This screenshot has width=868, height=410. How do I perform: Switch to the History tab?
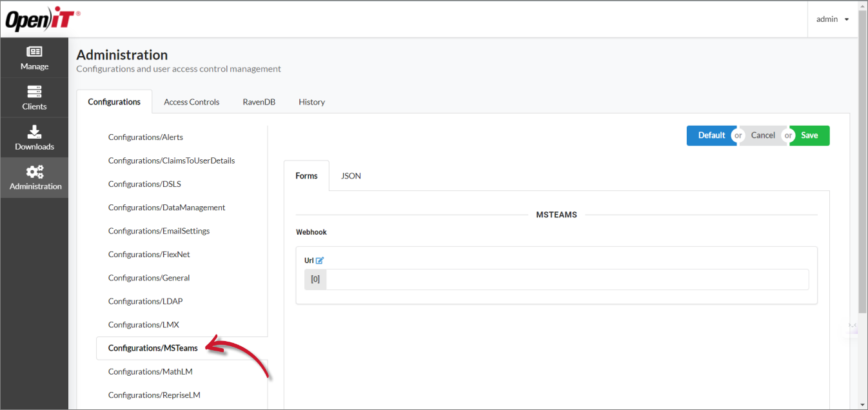click(x=311, y=102)
